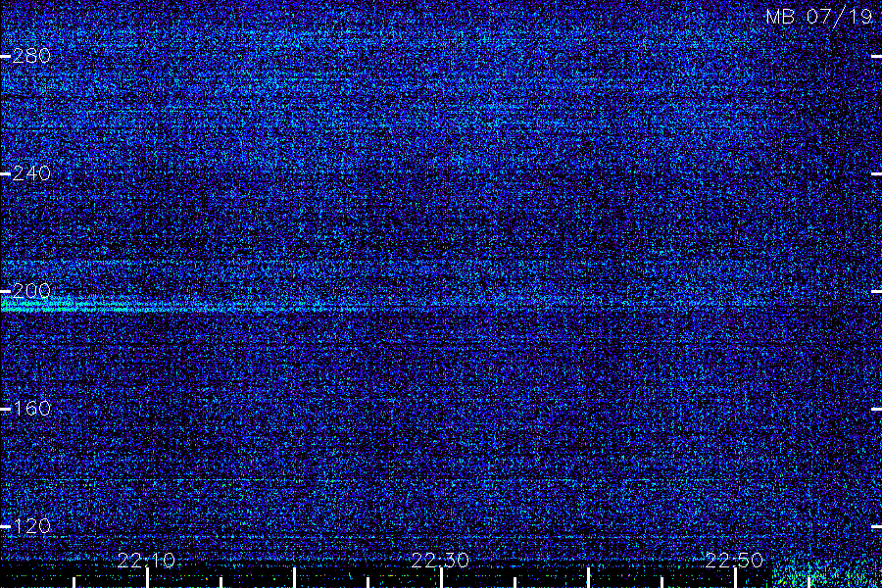Click the 280 frequency axis label
Viewport: 882px width, 588px height.
click(x=31, y=56)
